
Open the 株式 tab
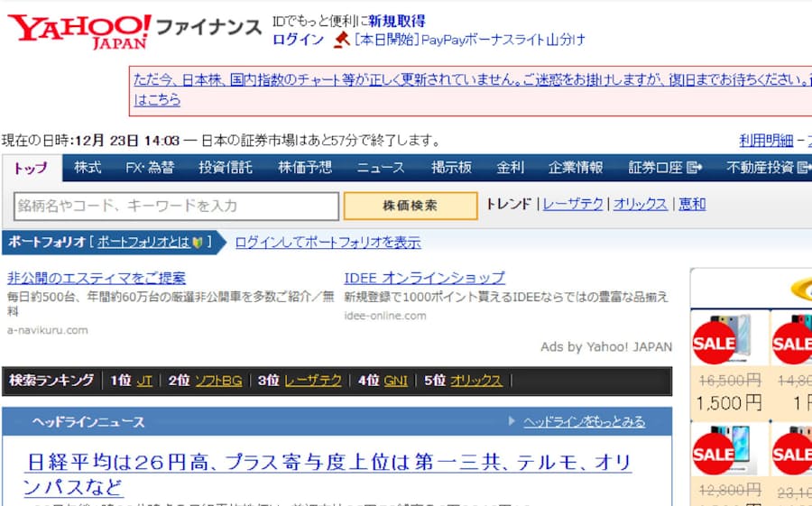[x=88, y=168]
